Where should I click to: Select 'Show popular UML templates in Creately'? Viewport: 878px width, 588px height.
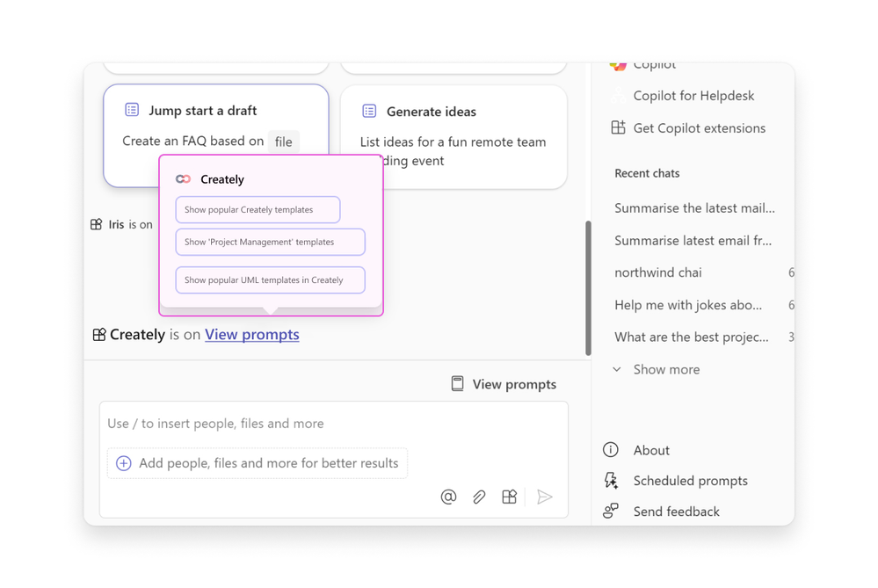pos(271,280)
